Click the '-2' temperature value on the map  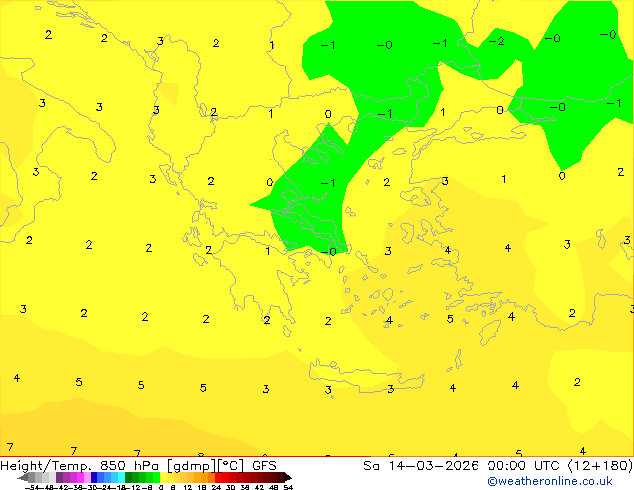coord(496,41)
